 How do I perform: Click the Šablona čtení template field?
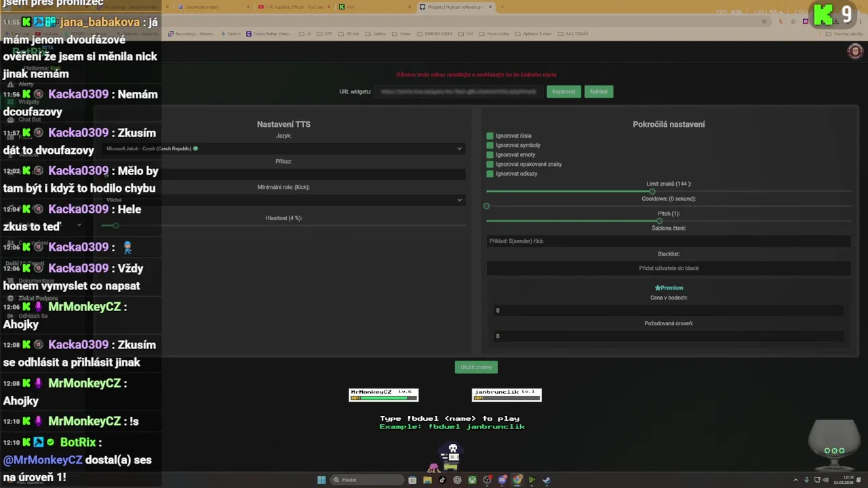(x=669, y=241)
